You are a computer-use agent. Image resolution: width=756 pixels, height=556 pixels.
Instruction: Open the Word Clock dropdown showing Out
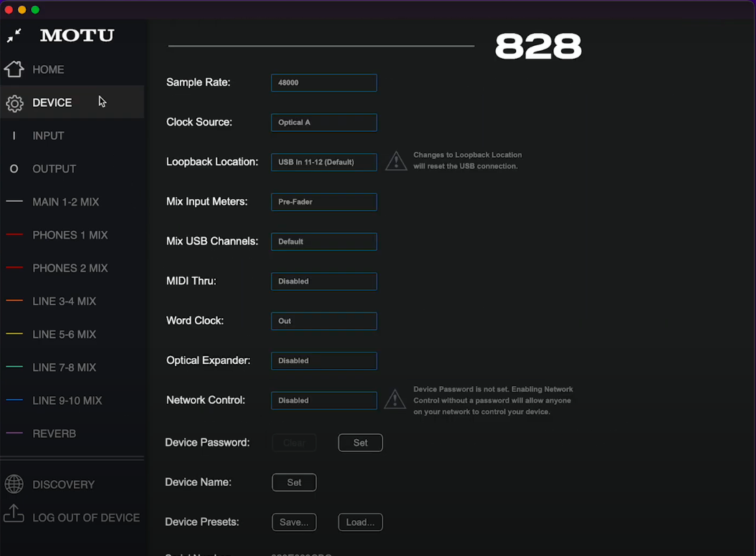(324, 321)
